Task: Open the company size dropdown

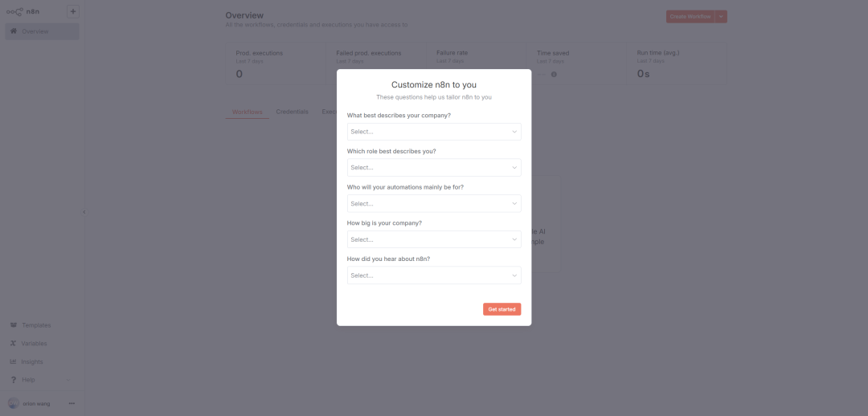Action: [x=434, y=239]
